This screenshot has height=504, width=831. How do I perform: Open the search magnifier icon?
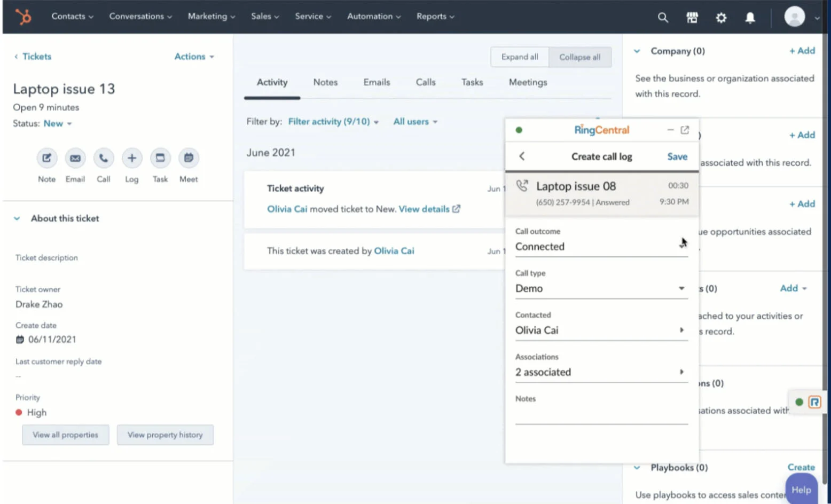[663, 18]
